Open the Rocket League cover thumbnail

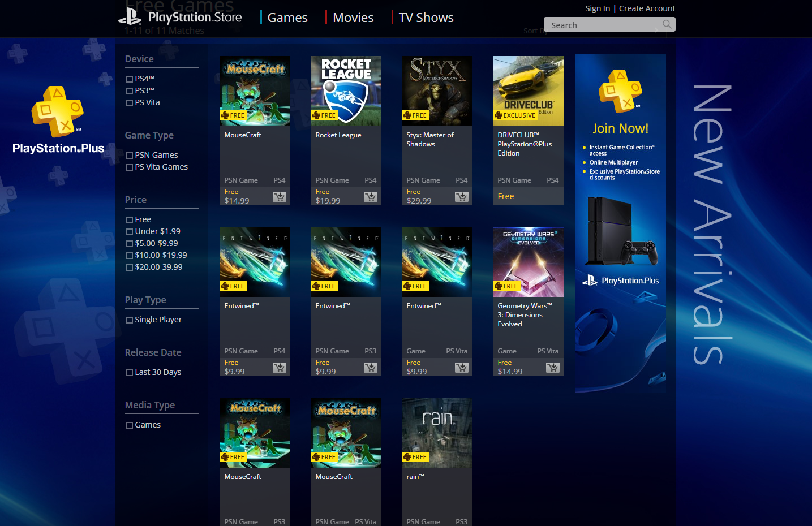point(346,91)
